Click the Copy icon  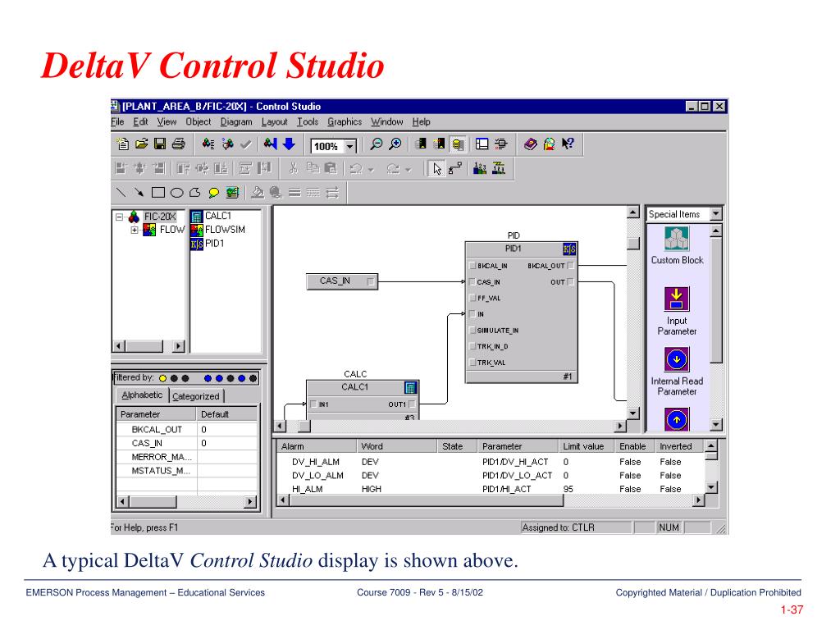(313, 169)
